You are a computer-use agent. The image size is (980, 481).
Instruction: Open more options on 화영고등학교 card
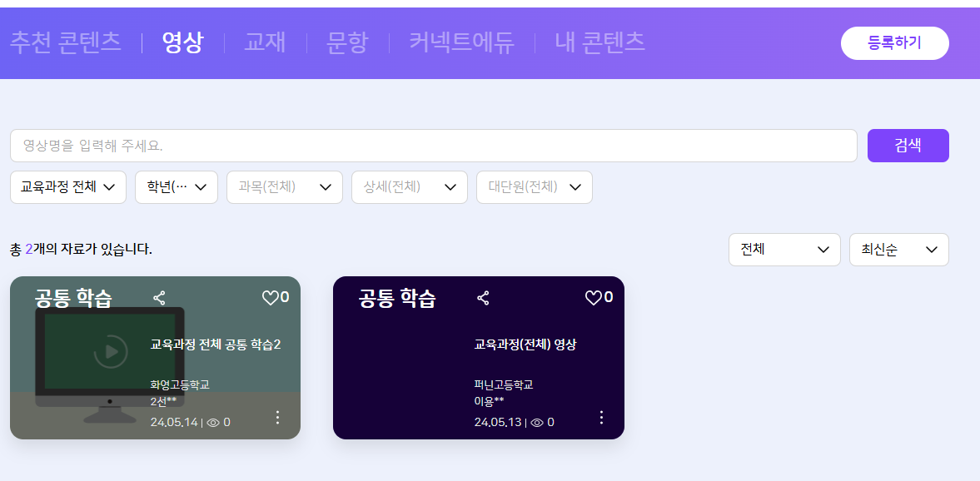(x=278, y=417)
